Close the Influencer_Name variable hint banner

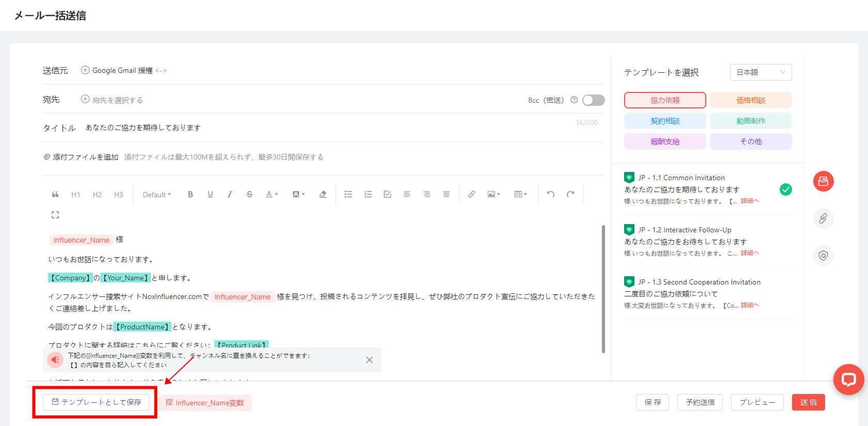[x=369, y=360]
